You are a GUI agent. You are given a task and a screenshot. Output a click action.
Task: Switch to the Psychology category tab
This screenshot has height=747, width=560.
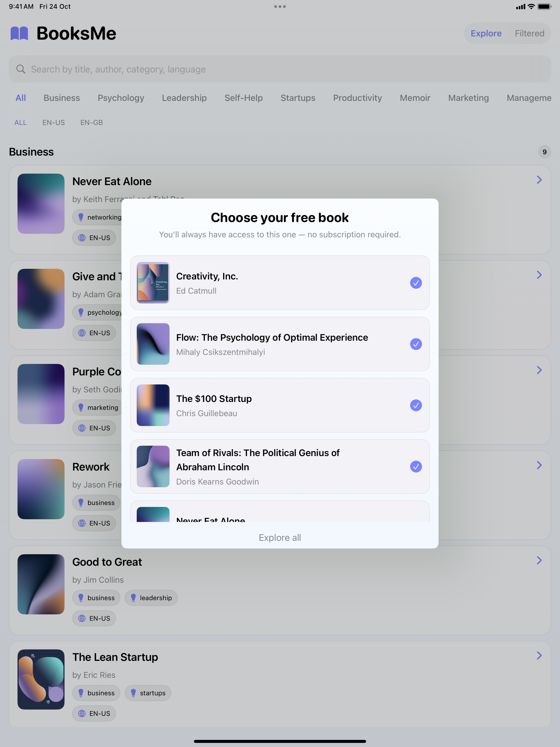point(121,98)
